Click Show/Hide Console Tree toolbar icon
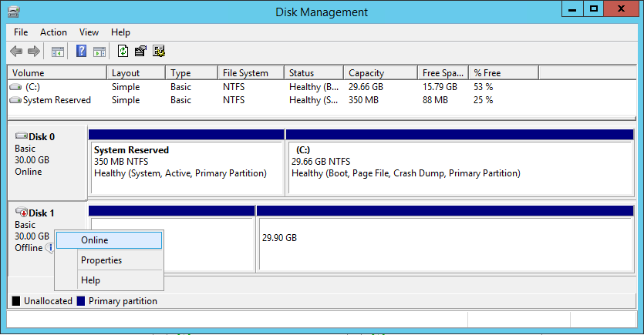The width and height of the screenshot is (644, 335). (x=58, y=52)
